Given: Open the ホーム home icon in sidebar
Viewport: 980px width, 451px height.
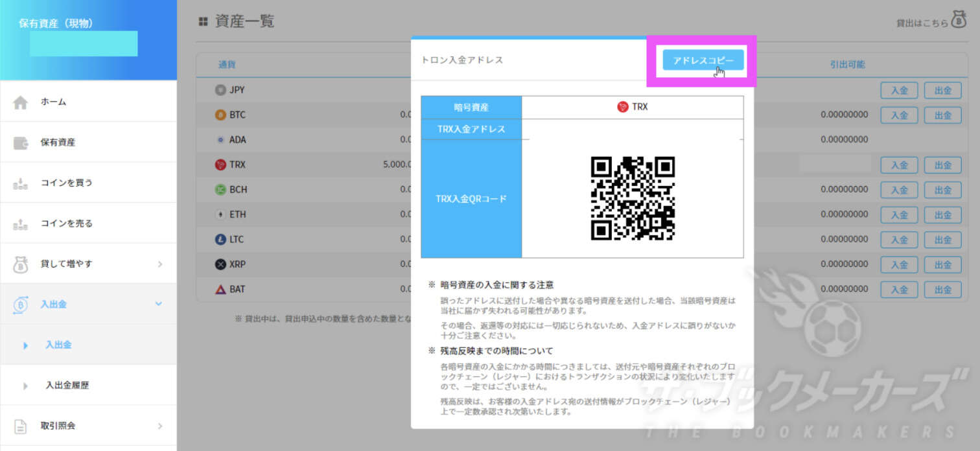Looking at the screenshot, I should (21, 102).
